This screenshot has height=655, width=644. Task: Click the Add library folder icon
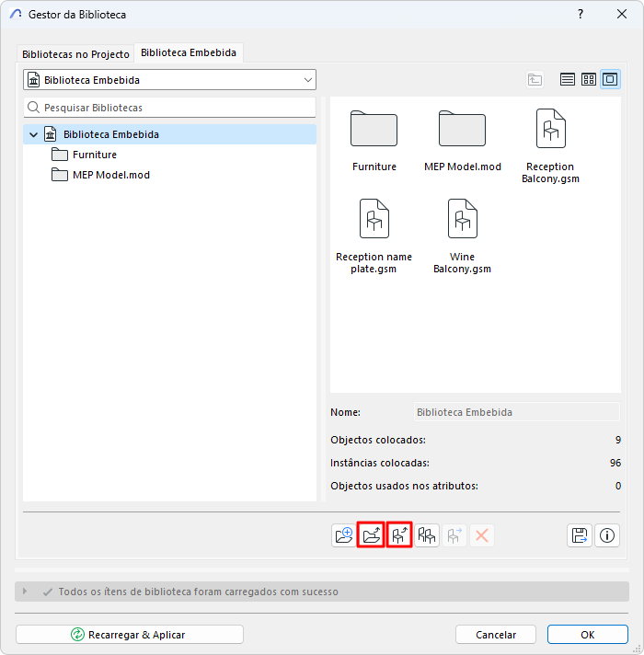coord(344,535)
